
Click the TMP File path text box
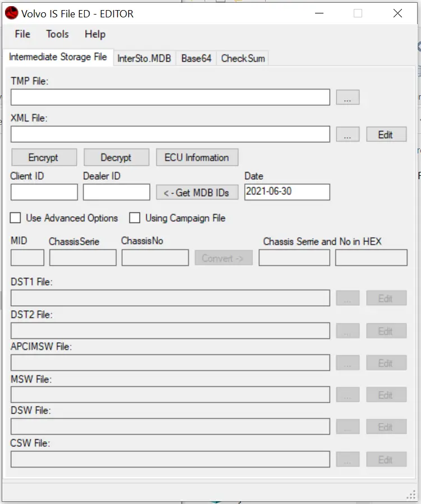pyautogui.click(x=170, y=97)
